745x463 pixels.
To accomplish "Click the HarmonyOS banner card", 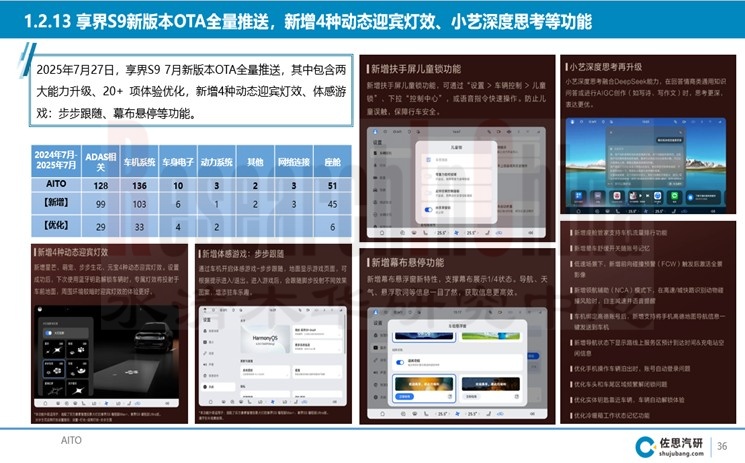I will [x=265, y=339].
